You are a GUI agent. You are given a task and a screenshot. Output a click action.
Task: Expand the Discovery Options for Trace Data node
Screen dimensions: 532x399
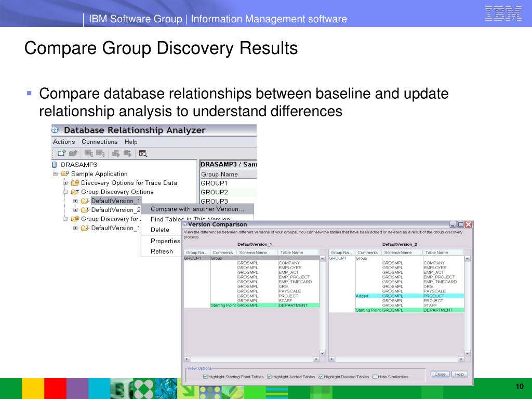click(x=65, y=183)
